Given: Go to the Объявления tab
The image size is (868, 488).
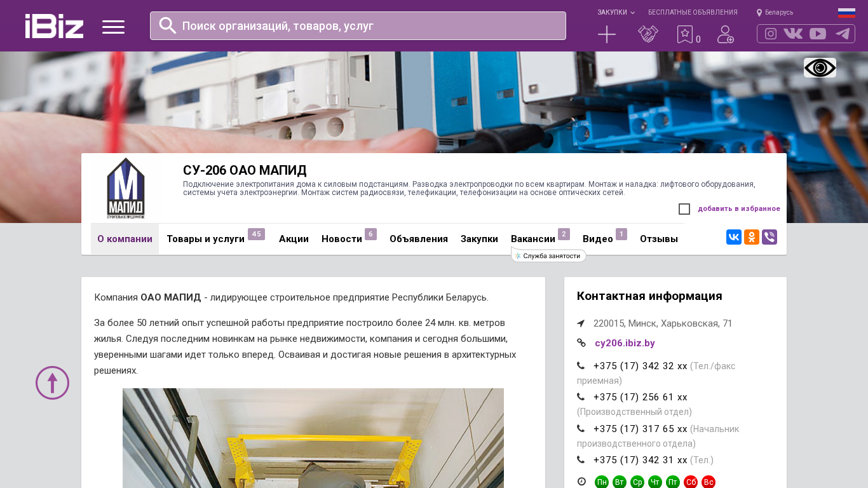Looking at the screenshot, I should pos(419,239).
